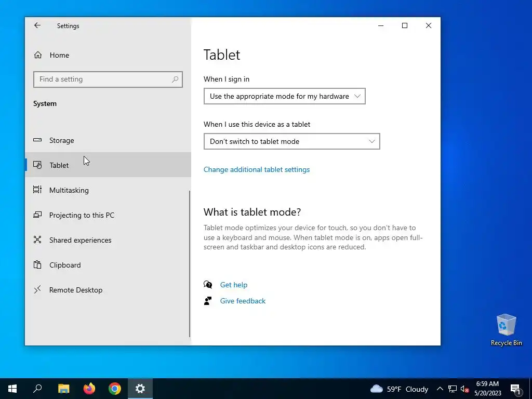Click the Projecting to this PC icon

click(x=37, y=215)
